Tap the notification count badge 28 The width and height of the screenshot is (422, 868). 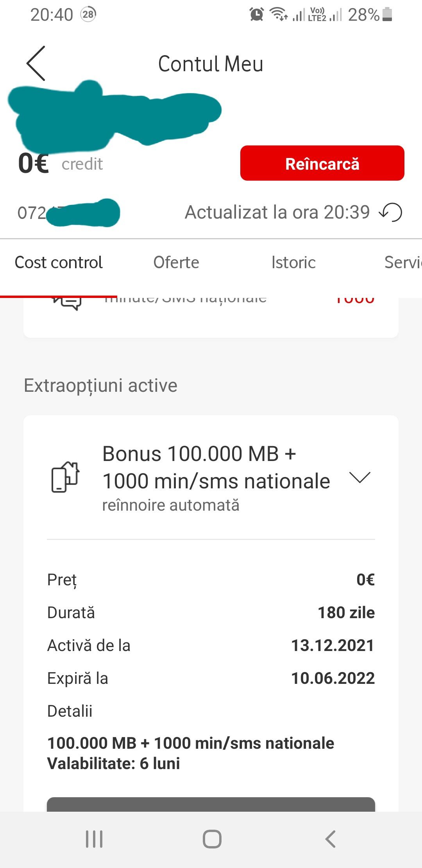pyautogui.click(x=88, y=14)
